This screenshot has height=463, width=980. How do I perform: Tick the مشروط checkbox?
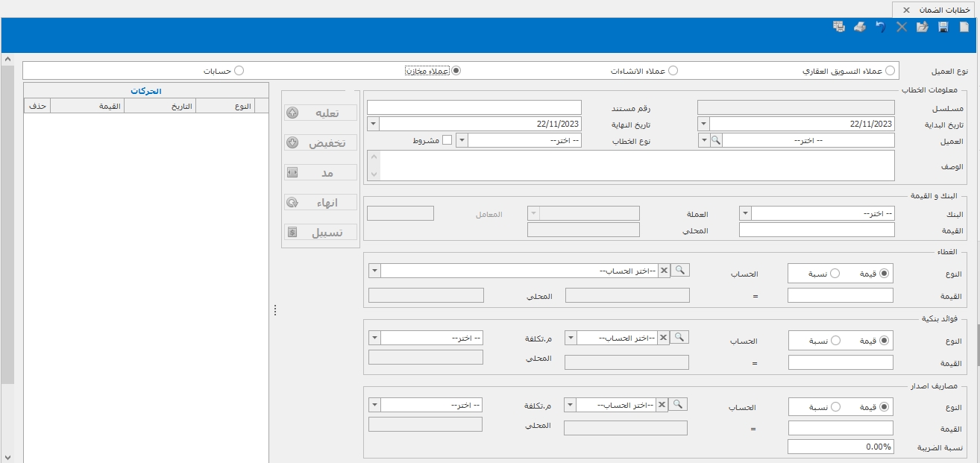(447, 140)
